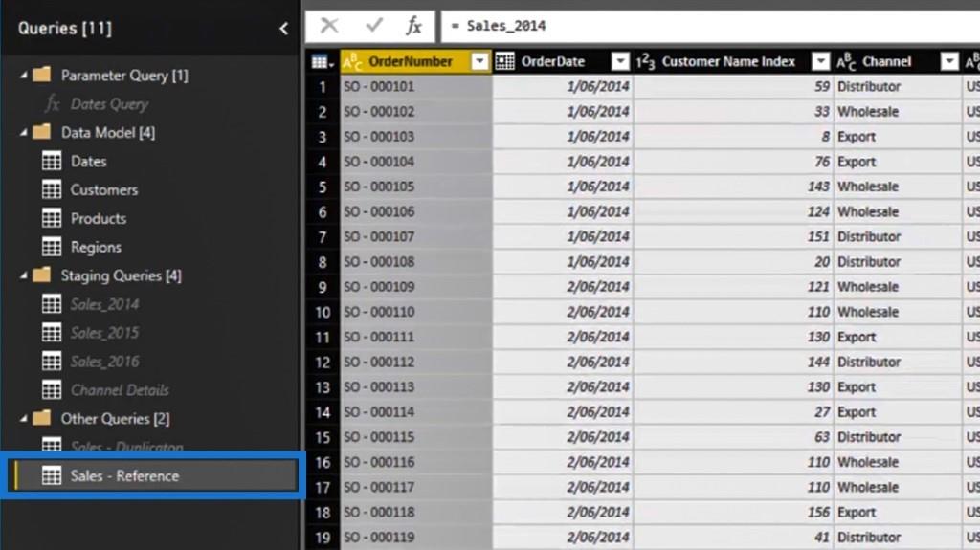Viewport: 980px width, 550px height.
Task: Open the Channel column filter dropdown
Action: tap(950, 61)
